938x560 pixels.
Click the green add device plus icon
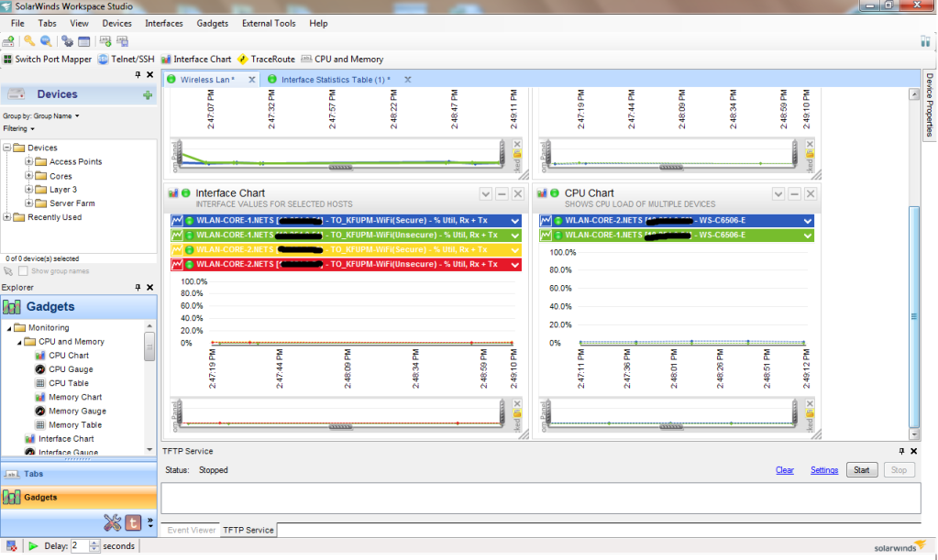[x=148, y=95]
